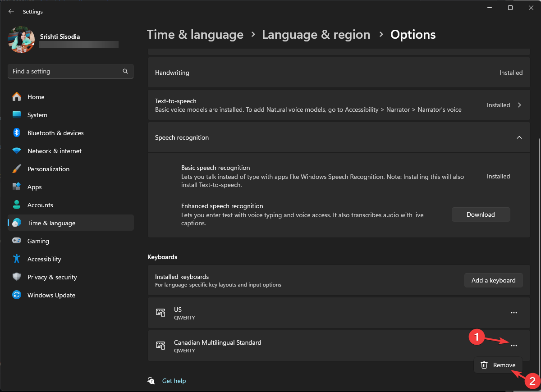Viewport: 541px width, 392px height.
Task: Click the Add a keyboard button
Action: 493,280
